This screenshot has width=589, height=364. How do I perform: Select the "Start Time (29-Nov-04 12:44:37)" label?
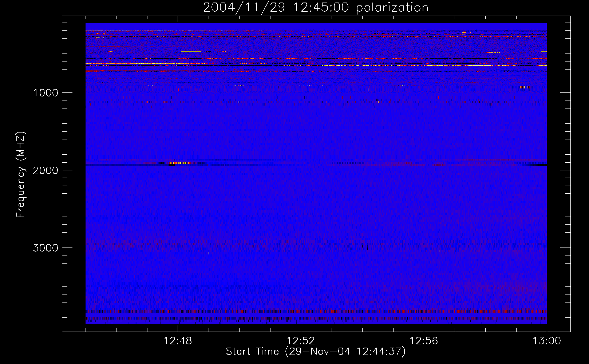pos(316,352)
